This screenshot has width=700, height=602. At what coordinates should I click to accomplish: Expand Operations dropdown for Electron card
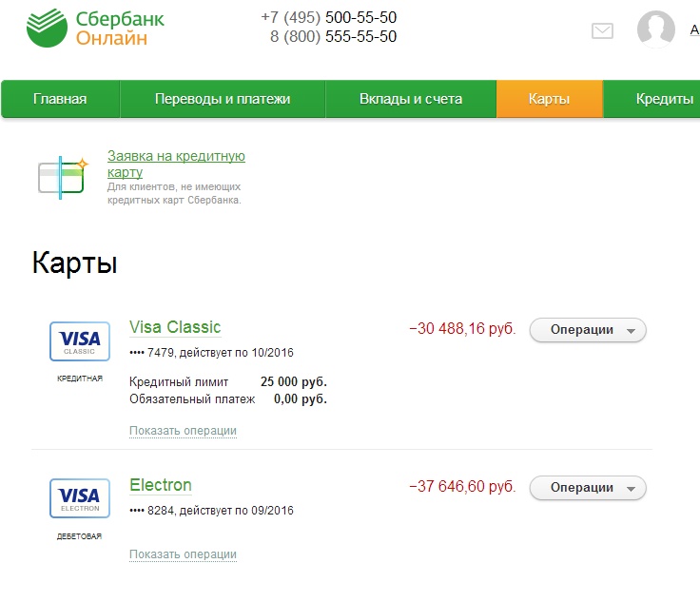587,488
